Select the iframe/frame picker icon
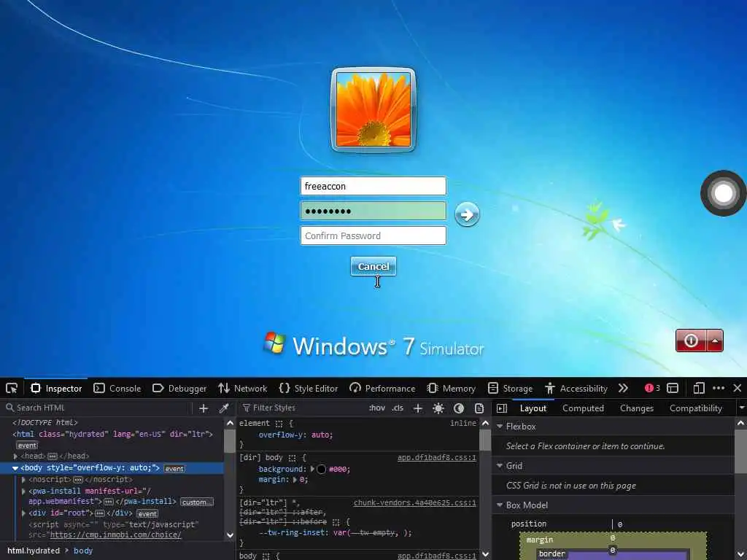This screenshot has height=560, width=747. click(x=673, y=389)
